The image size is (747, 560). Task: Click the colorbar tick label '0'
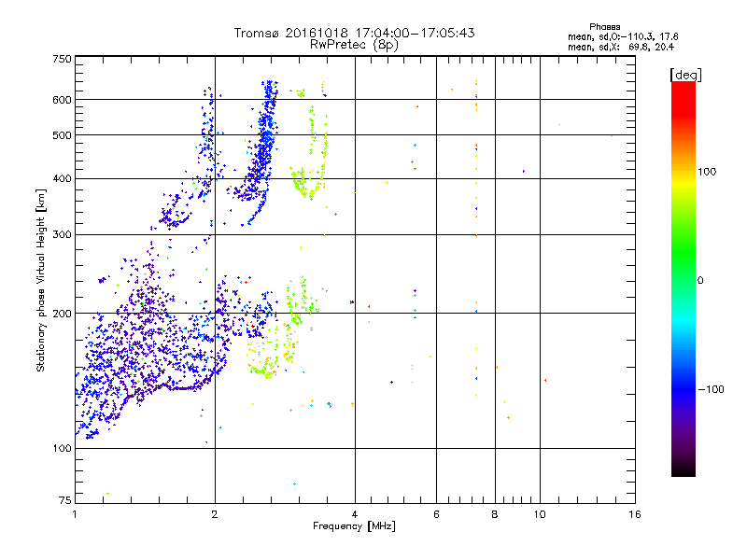(x=700, y=280)
